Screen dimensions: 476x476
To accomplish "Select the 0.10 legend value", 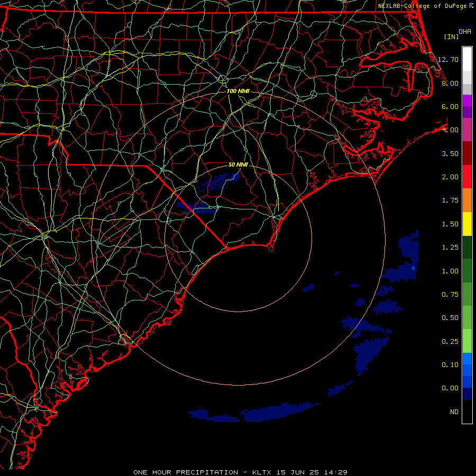I will click(x=450, y=365).
